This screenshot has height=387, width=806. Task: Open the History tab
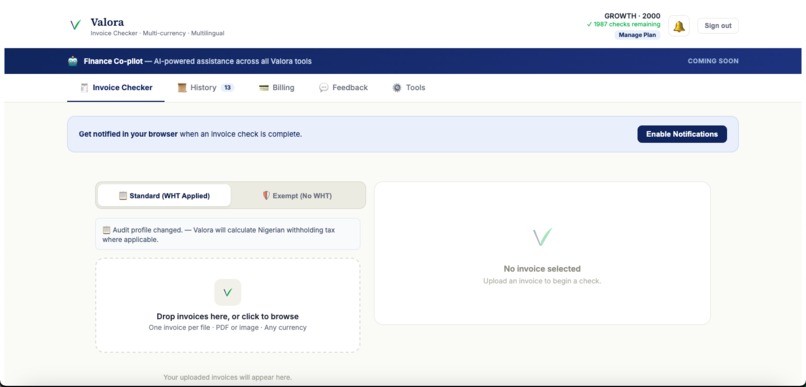(x=206, y=88)
